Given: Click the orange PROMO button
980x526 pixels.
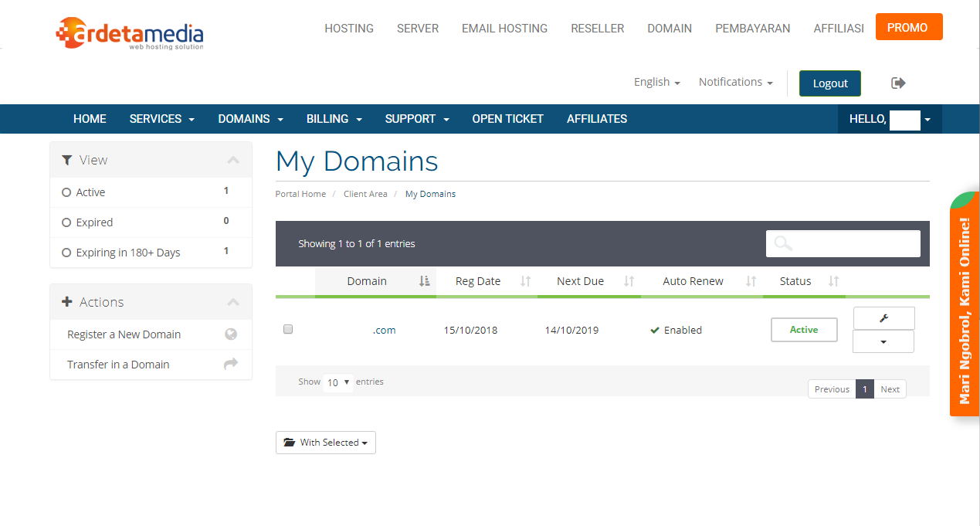Looking at the screenshot, I should (908, 27).
